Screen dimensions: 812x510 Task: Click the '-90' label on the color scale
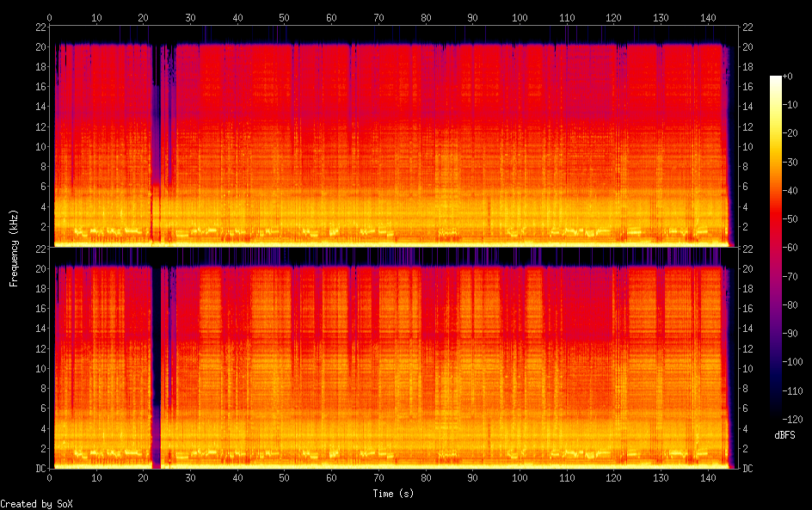(790, 334)
